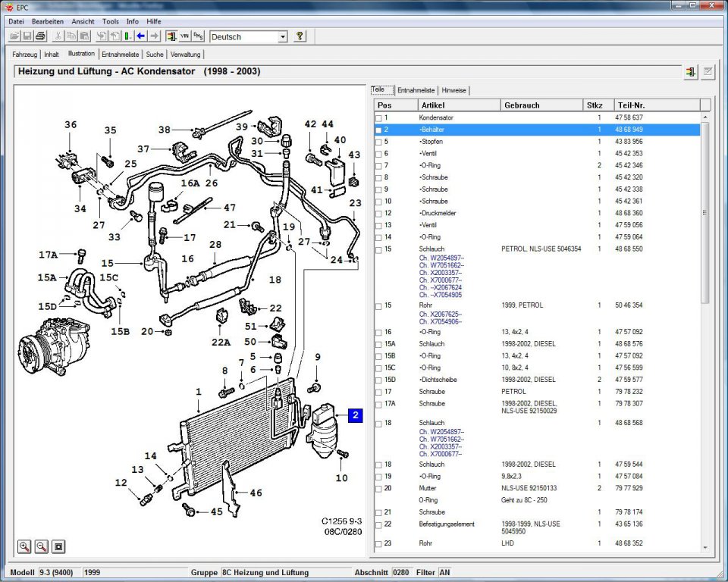Click the VIN toolbar icon
The image size is (728, 582).
185,36
